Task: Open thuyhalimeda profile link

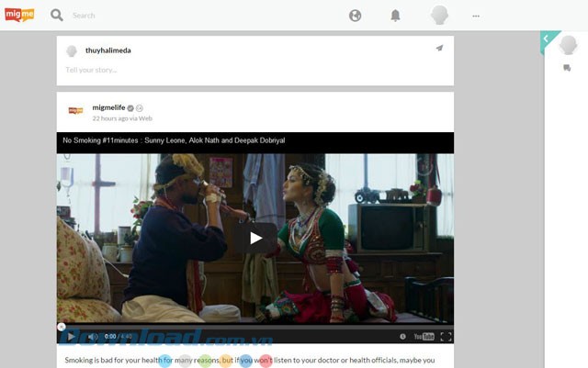Action: pos(108,50)
